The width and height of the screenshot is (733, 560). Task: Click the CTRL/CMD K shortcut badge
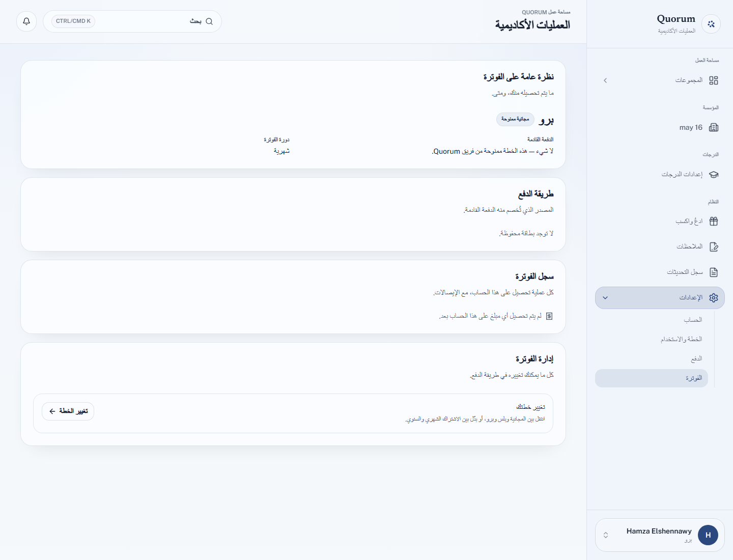[73, 21]
